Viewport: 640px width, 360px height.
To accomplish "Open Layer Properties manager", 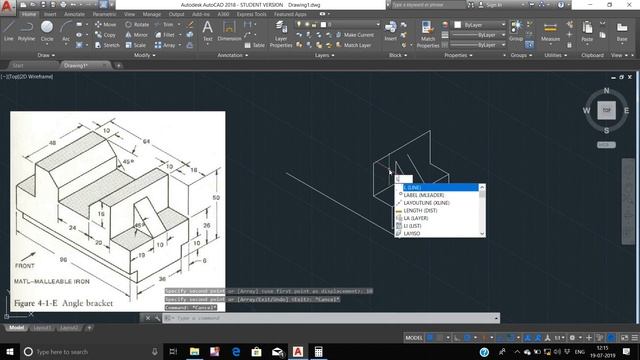I will point(281,34).
